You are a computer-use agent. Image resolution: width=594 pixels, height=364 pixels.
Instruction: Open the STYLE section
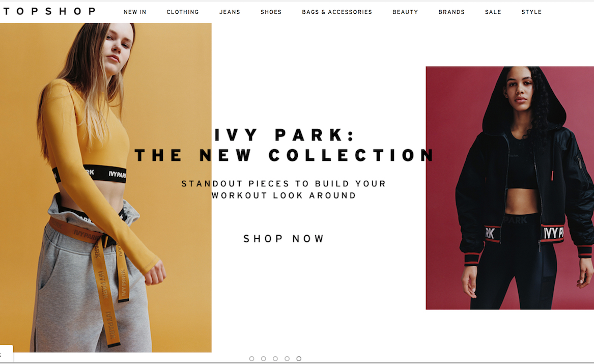click(531, 12)
